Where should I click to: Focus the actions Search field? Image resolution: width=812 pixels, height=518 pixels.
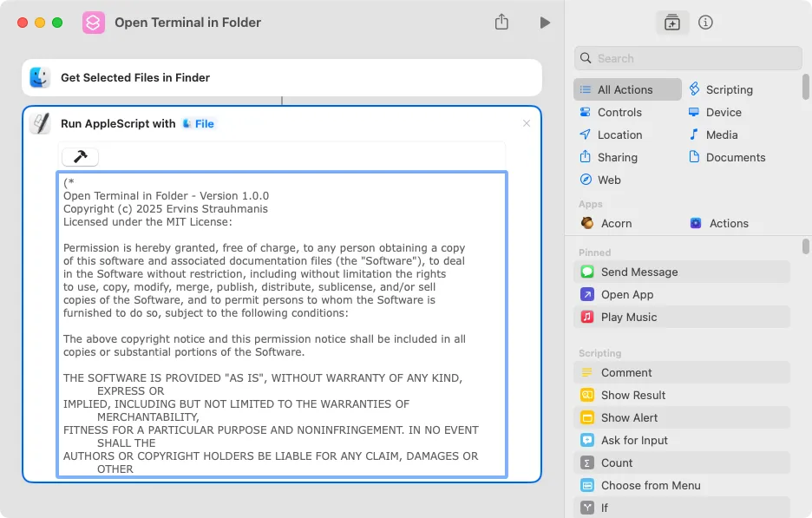click(688, 58)
